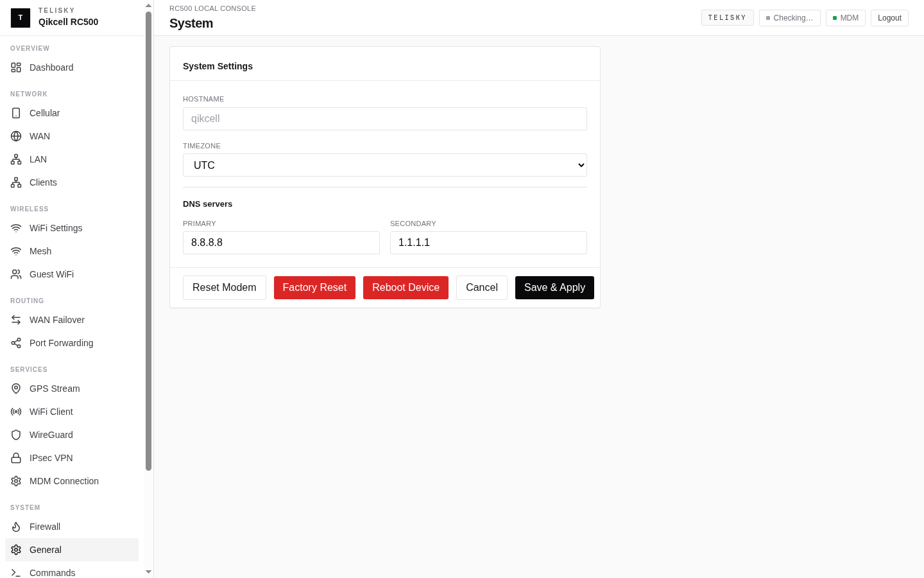This screenshot has height=578, width=924.
Task: Click the GPS Stream pin icon
Action: (x=16, y=389)
